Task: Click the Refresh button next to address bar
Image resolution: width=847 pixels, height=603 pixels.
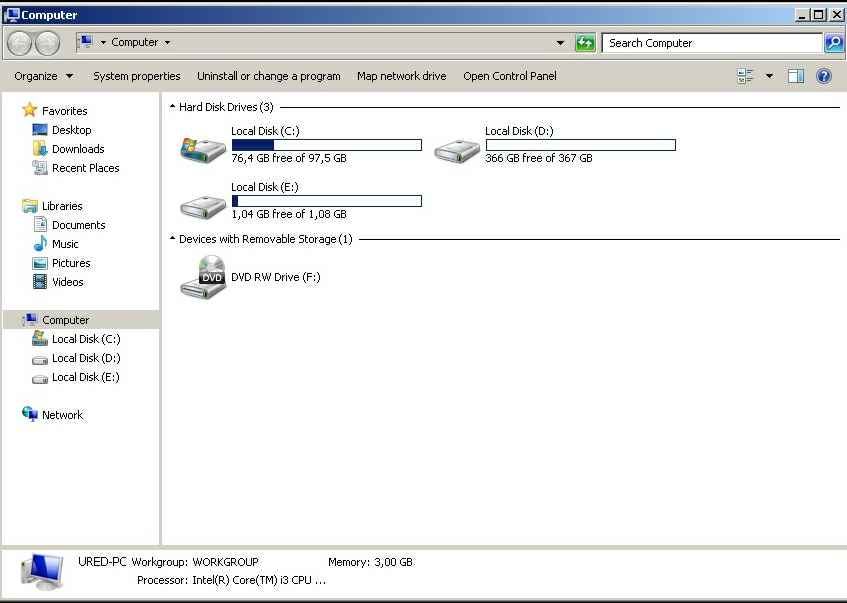Action: click(585, 43)
